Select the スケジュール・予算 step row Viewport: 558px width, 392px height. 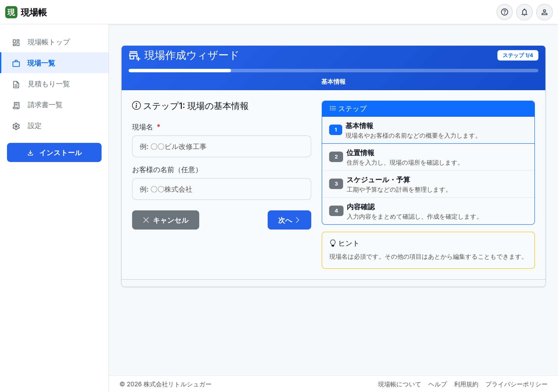[428, 184]
